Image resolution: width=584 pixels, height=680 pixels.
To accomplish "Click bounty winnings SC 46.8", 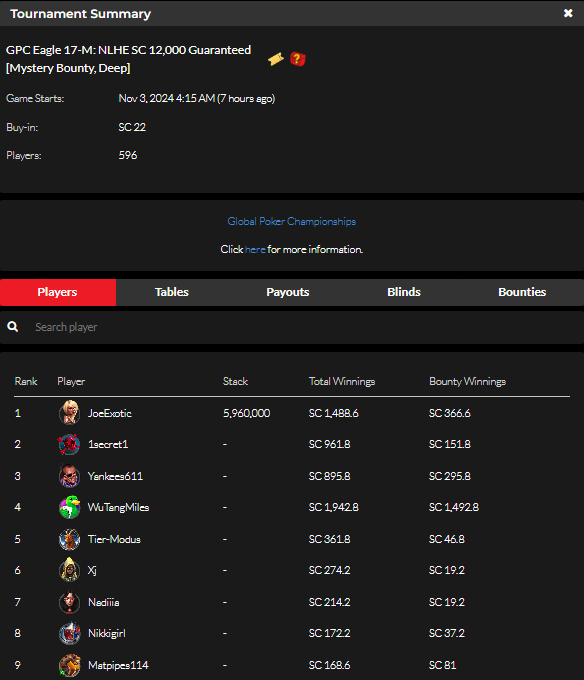I will (447, 539).
